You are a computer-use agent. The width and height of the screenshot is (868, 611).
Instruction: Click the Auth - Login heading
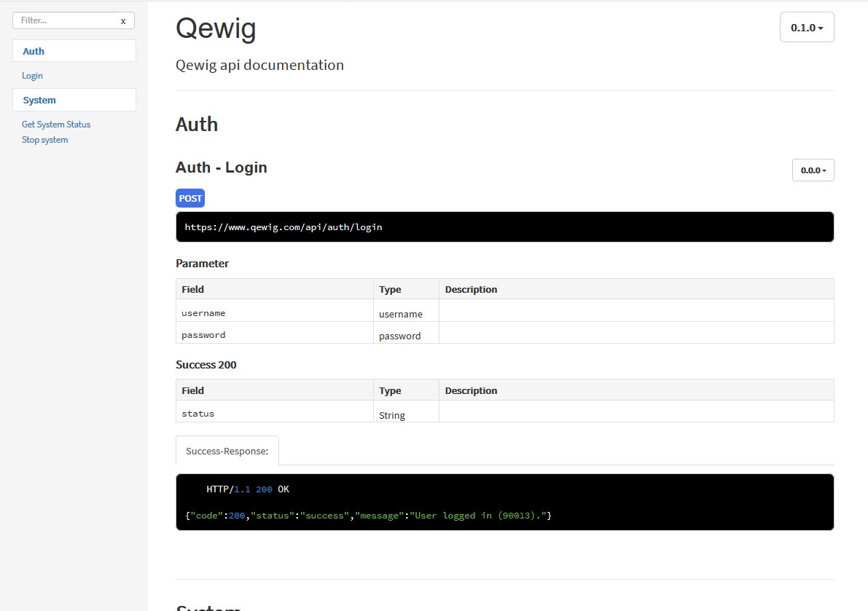click(x=222, y=167)
